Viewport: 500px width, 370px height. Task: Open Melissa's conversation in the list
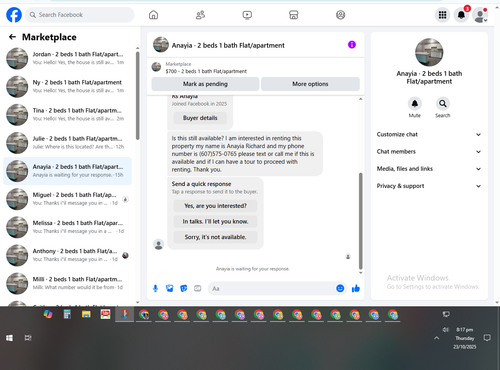[67, 227]
